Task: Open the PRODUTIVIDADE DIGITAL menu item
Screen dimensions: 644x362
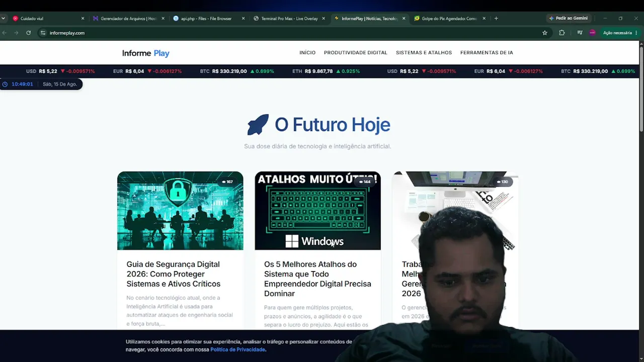Action: pos(356,53)
